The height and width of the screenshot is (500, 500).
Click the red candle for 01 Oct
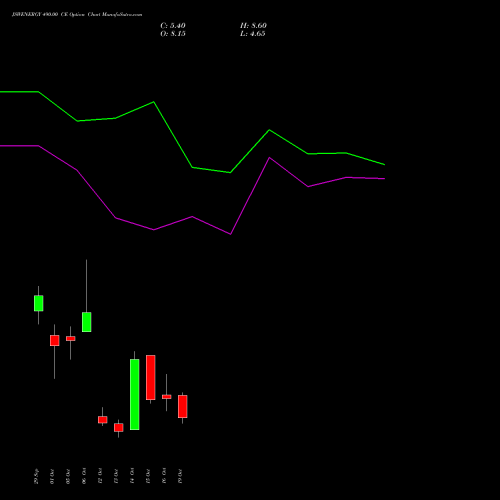(x=54, y=340)
